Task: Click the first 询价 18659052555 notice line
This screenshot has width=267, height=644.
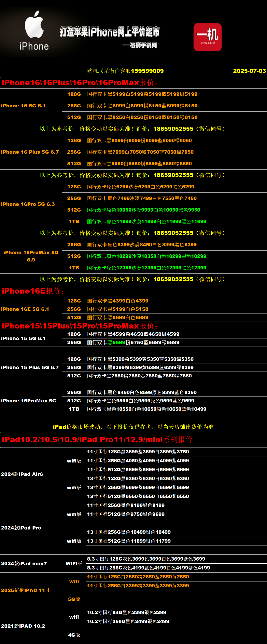Action: pyautogui.click(x=133, y=129)
